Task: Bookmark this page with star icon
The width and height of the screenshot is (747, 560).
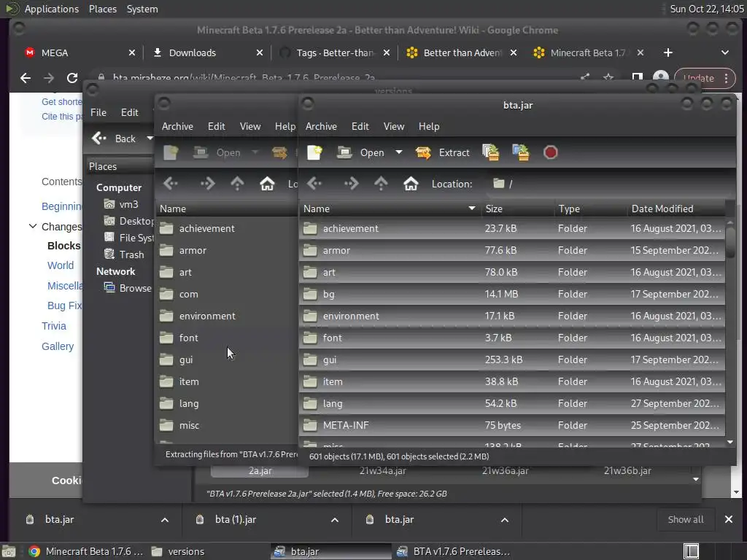Action: coord(608,77)
